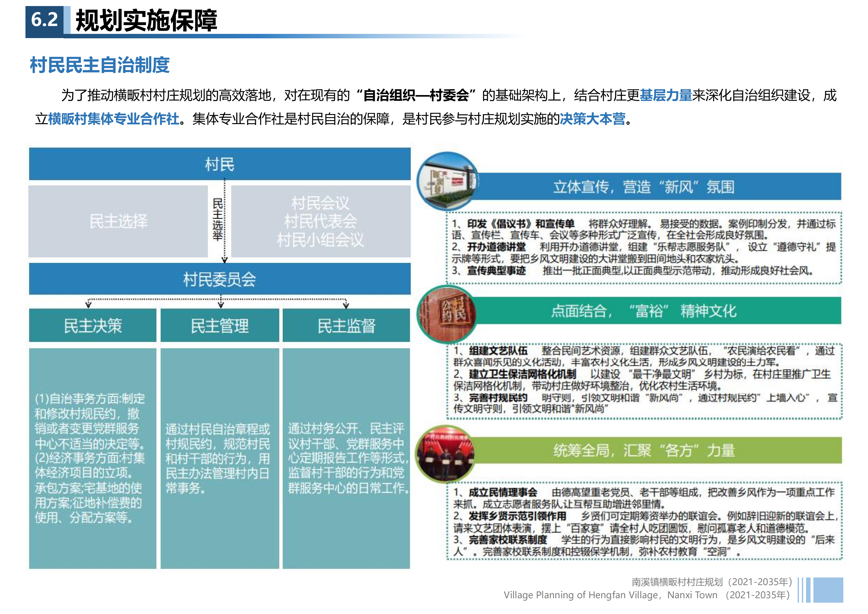
Task: Click the circular village rules plaque photo
Action: [x=446, y=314]
